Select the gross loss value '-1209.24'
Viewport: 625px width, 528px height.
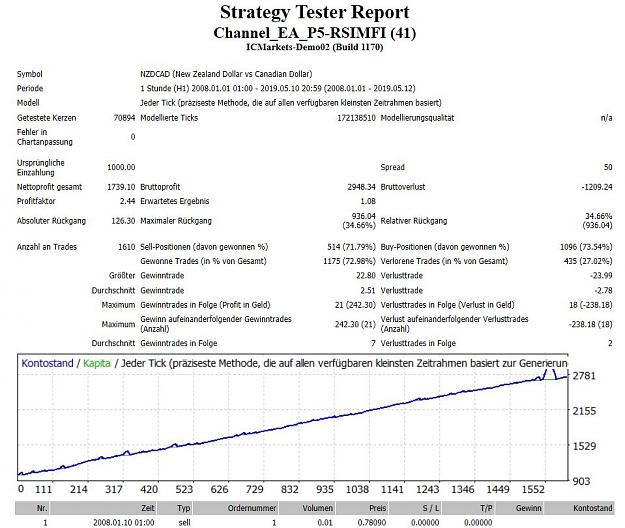[597, 187]
